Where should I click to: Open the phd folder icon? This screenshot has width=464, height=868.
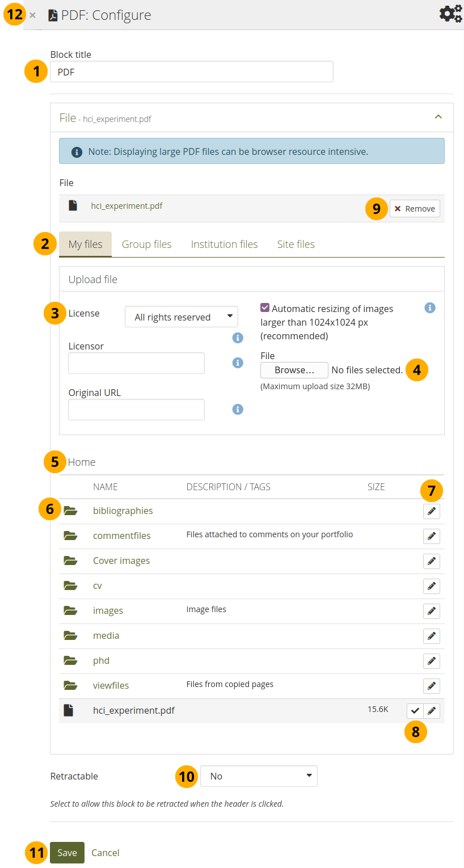pyautogui.click(x=70, y=660)
